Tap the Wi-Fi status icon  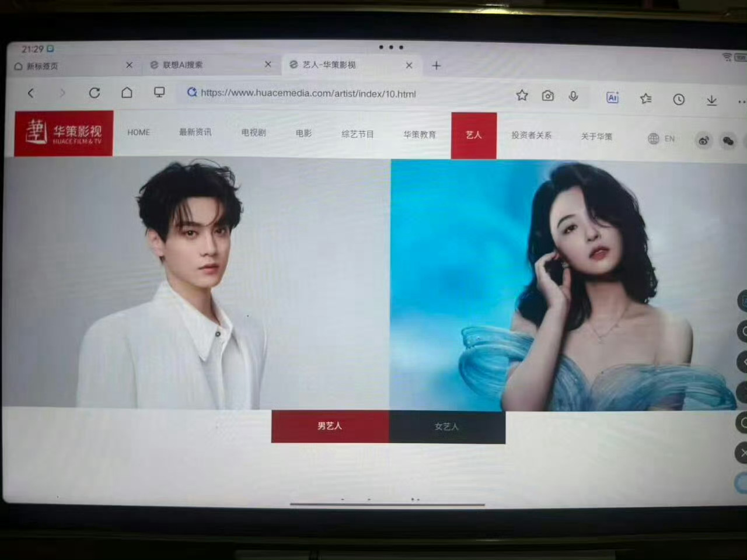point(727,57)
